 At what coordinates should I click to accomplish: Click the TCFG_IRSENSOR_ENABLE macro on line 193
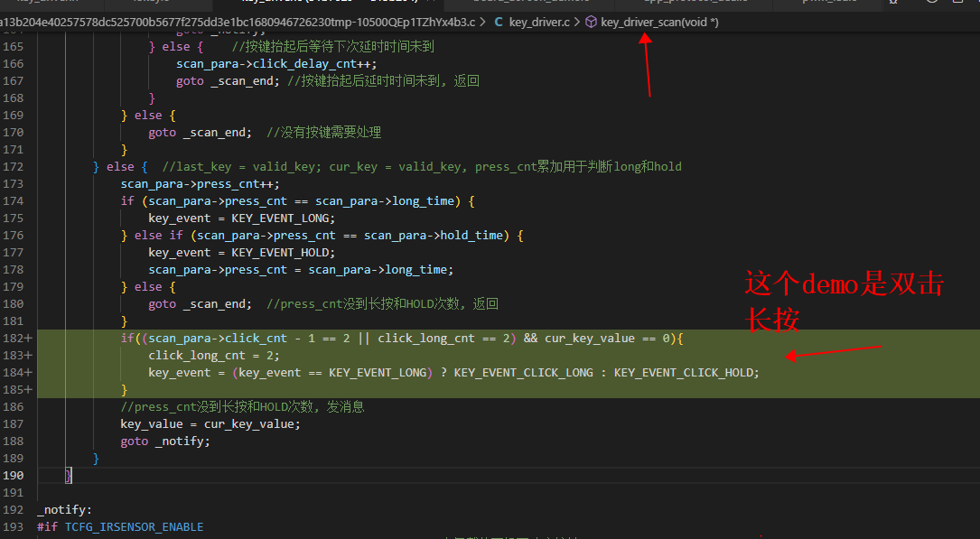[134, 527]
